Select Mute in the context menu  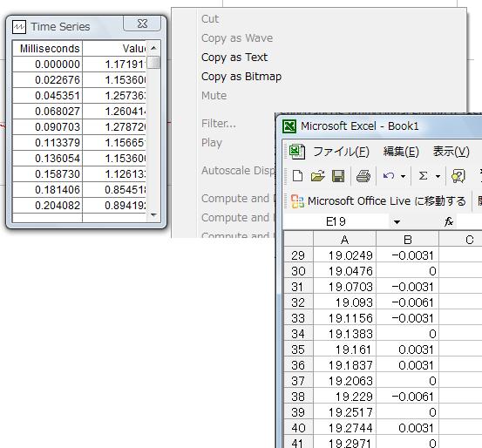(x=214, y=96)
